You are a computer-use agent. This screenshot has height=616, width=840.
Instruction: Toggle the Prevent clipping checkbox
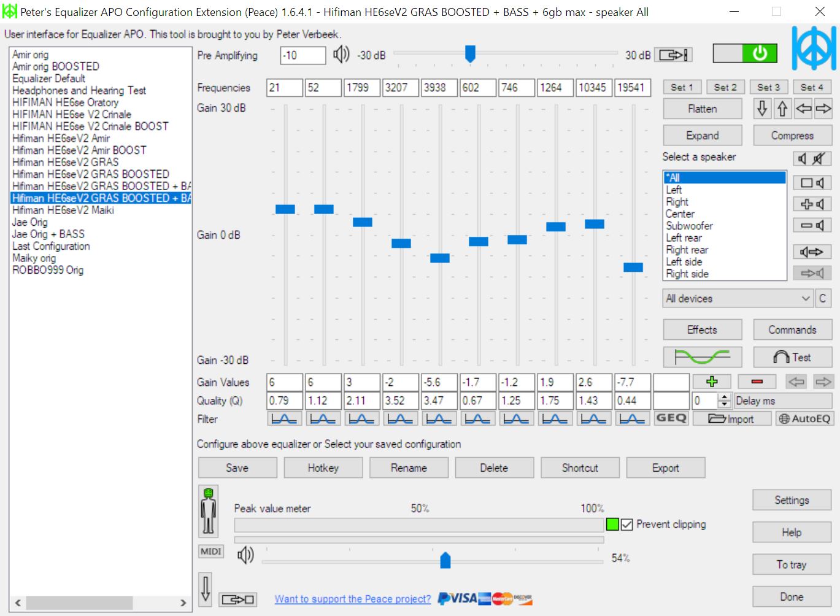pyautogui.click(x=626, y=525)
